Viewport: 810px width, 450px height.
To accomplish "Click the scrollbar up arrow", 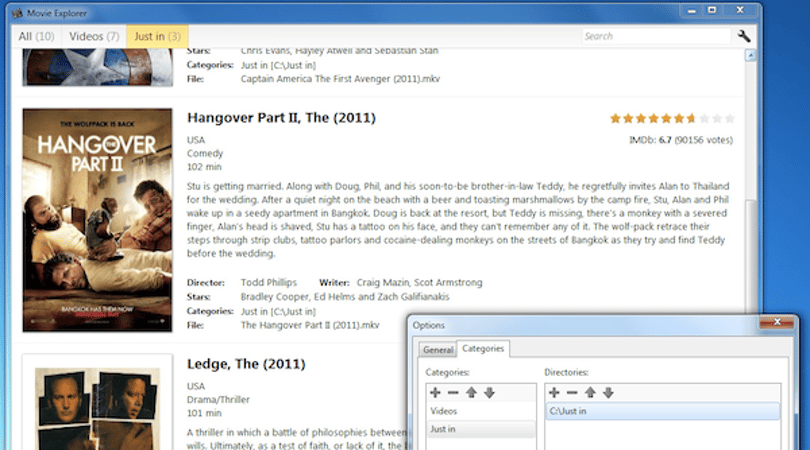I will [750, 56].
